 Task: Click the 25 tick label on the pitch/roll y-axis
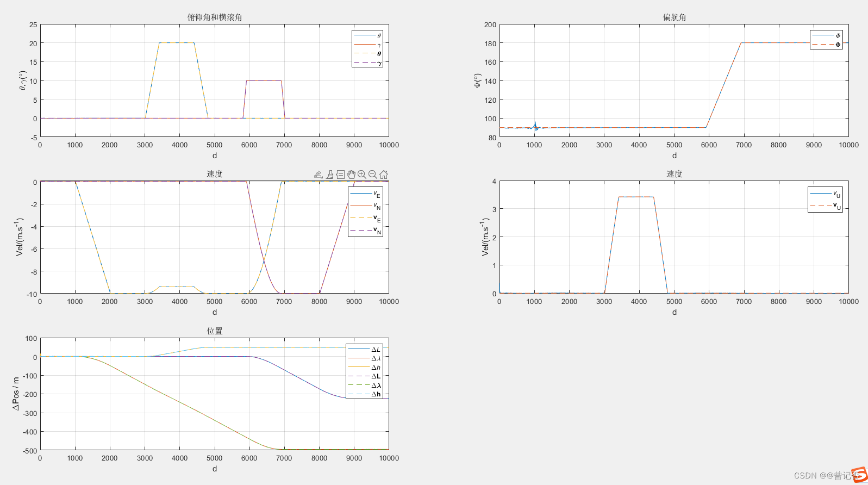[x=33, y=24]
